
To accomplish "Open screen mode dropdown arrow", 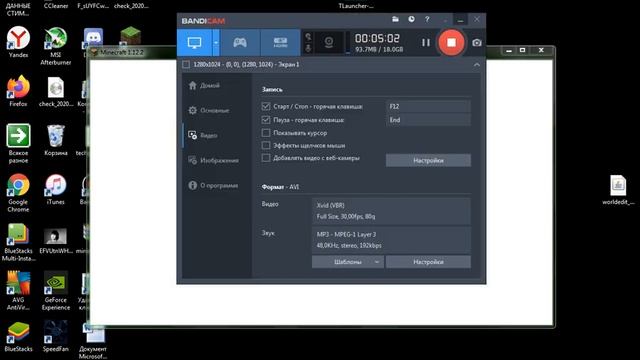I will coord(216,42).
